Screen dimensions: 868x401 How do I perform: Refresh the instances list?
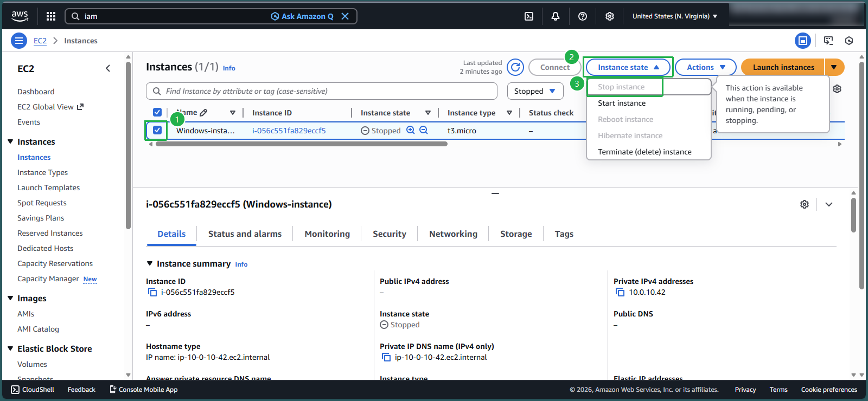coord(515,67)
